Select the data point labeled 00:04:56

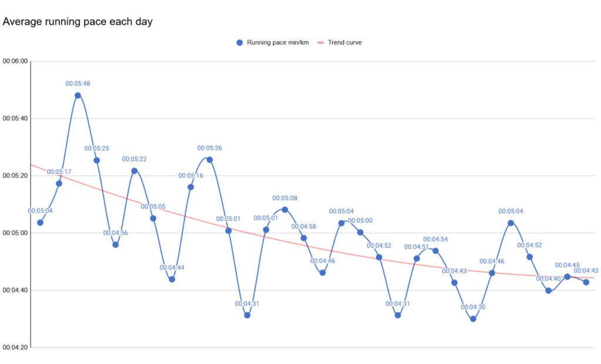pos(116,244)
